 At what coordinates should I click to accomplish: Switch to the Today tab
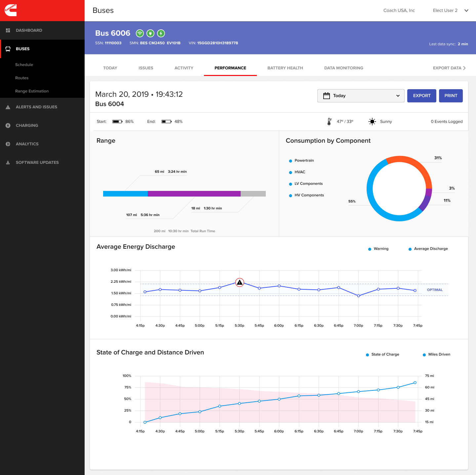pos(110,68)
